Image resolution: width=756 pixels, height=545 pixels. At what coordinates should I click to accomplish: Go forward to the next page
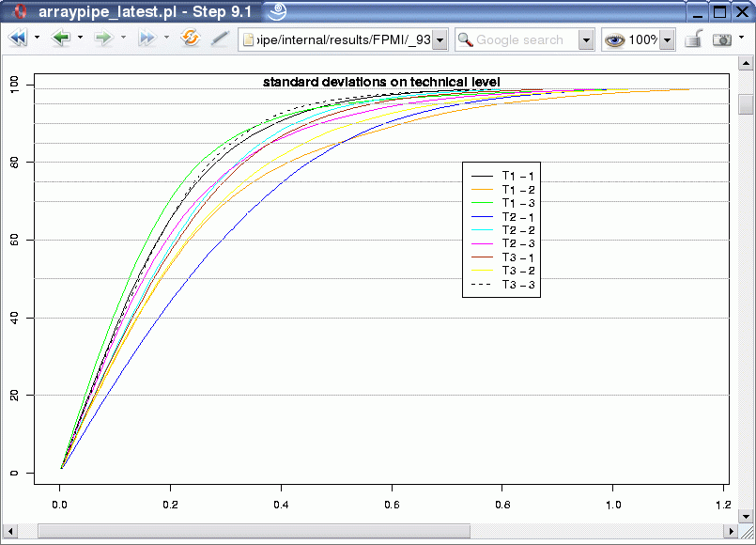(103, 39)
